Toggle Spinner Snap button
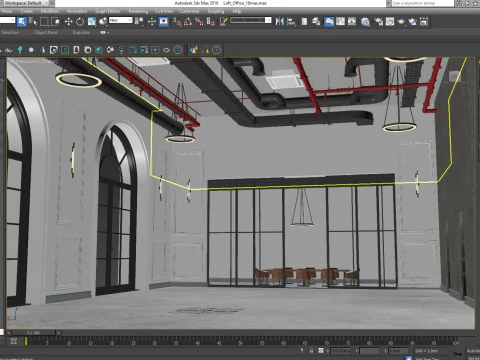Viewport: 480px width, 360px height. click(x=211, y=22)
